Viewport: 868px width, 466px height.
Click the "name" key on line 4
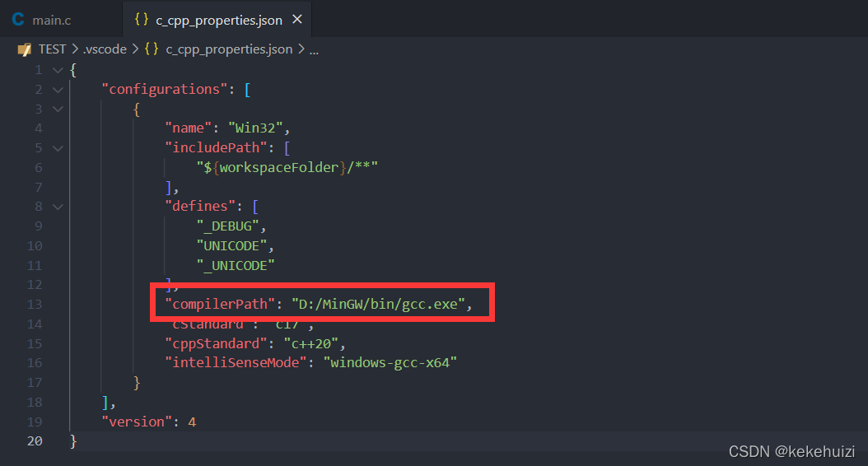(x=189, y=128)
